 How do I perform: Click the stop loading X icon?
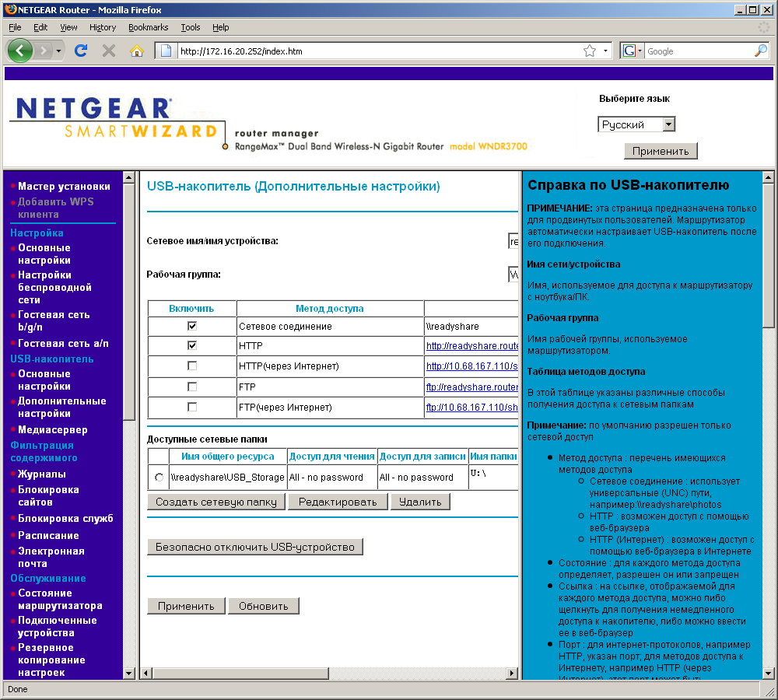(x=109, y=51)
